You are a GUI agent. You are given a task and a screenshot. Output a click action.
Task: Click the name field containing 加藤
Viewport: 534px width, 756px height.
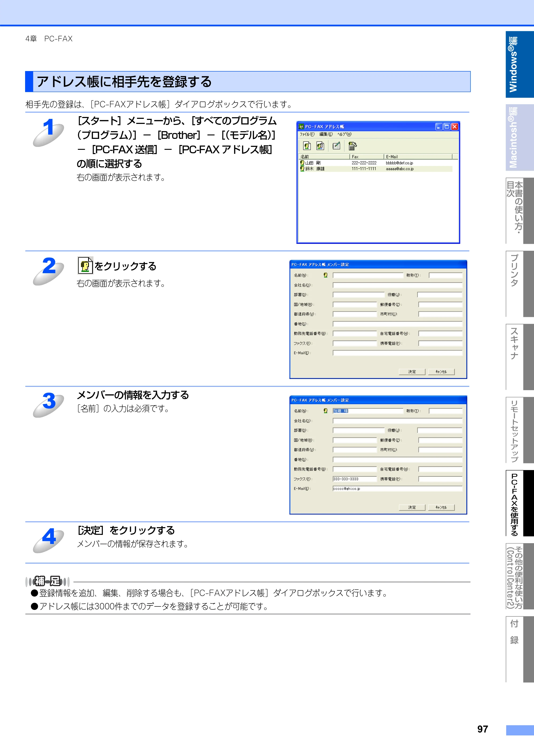pyautogui.click(x=368, y=411)
